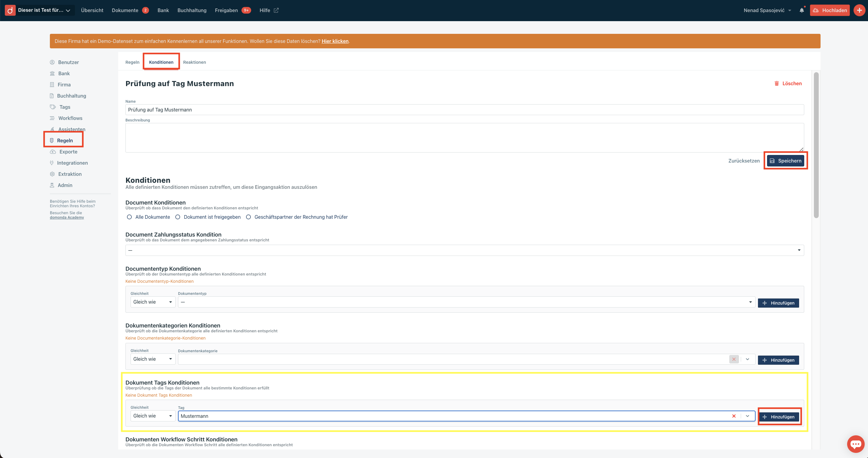The image size is (868, 458).
Task: Open the Zahlungsstatus Kondition dropdown
Action: pos(464,250)
